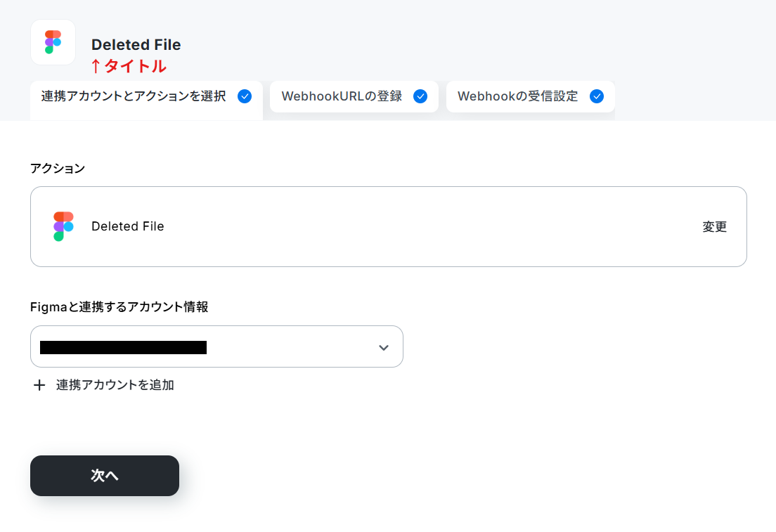Viewport: 776px width, 532px height.
Task: Click checkmark badge on WebhookURLの登録
Action: [x=420, y=96]
